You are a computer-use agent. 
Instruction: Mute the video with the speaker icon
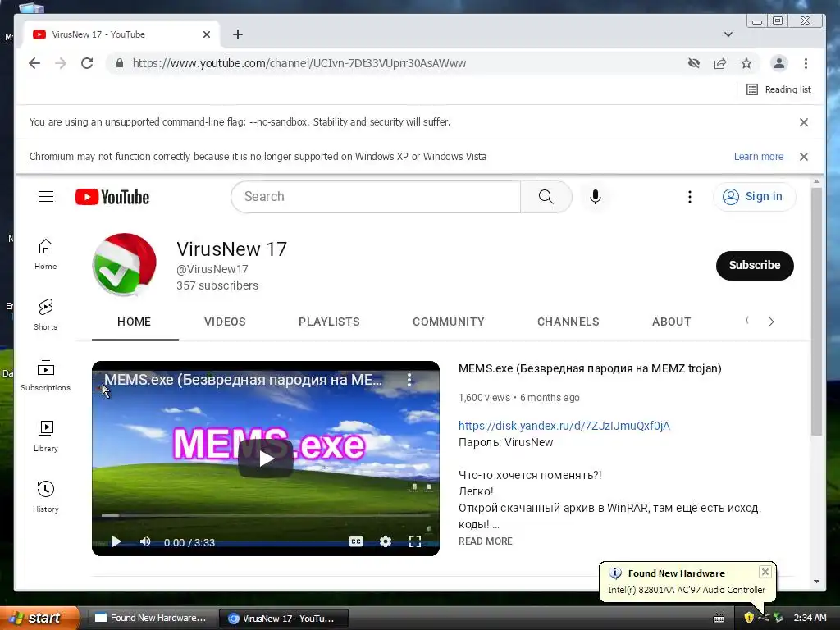pos(145,541)
